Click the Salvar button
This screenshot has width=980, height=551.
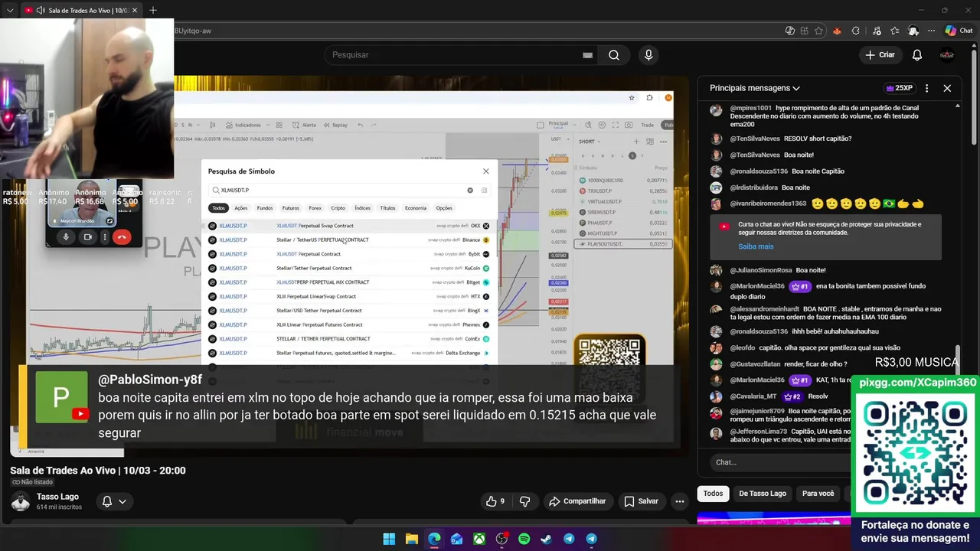[641, 501]
